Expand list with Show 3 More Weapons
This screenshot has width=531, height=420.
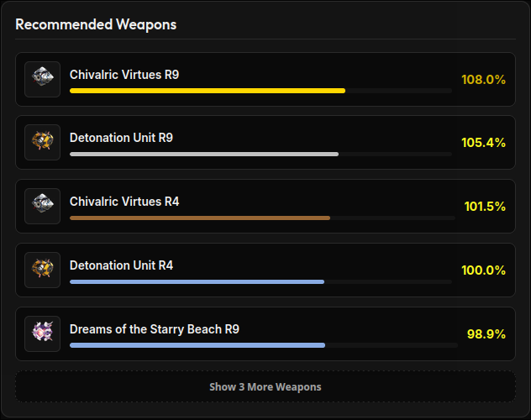tap(265, 386)
